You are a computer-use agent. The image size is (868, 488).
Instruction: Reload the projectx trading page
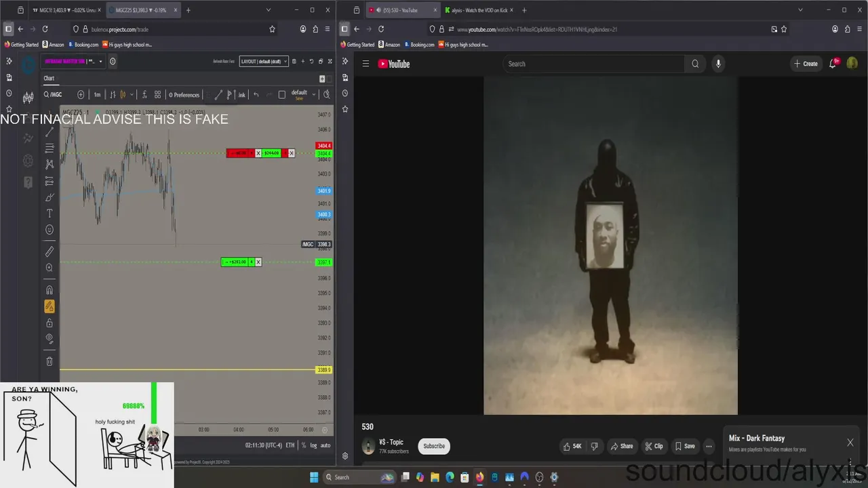45,29
